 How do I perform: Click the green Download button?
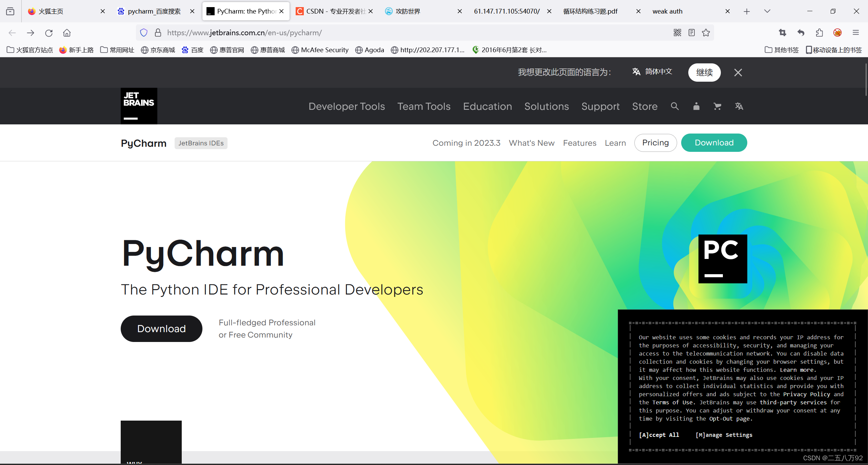pos(714,143)
